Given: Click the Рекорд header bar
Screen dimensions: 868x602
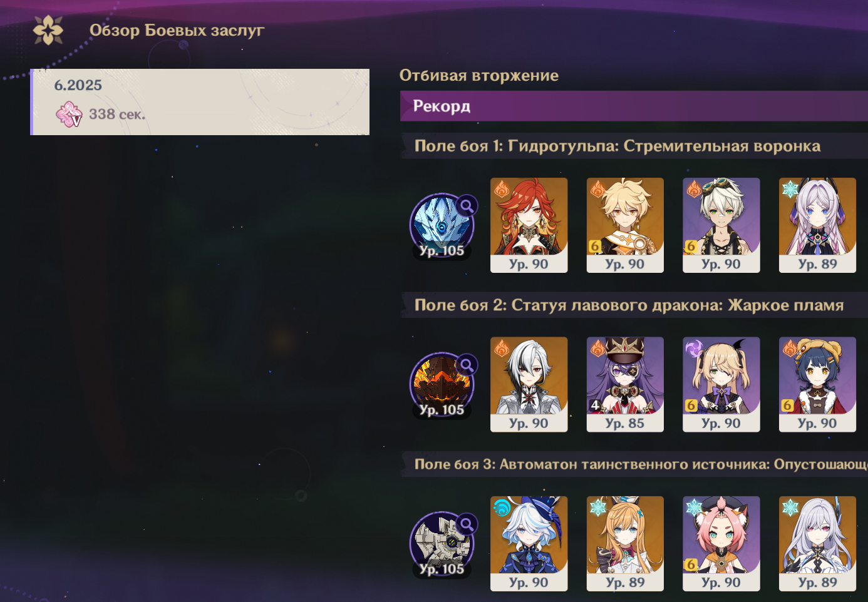Looking at the screenshot, I should coord(634,106).
